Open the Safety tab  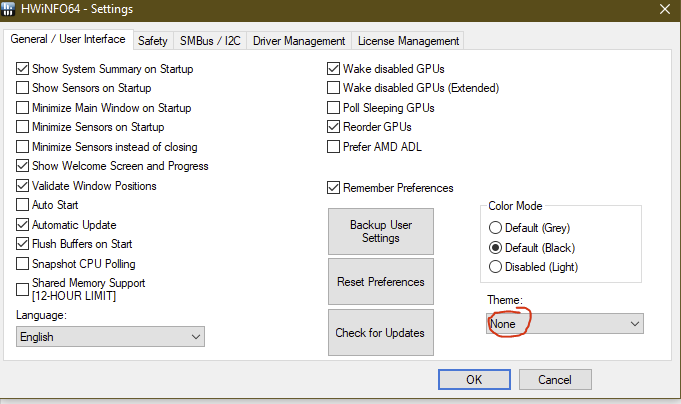(152, 41)
